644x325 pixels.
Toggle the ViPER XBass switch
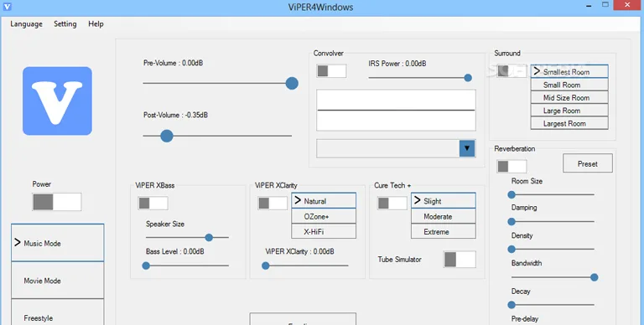153,203
